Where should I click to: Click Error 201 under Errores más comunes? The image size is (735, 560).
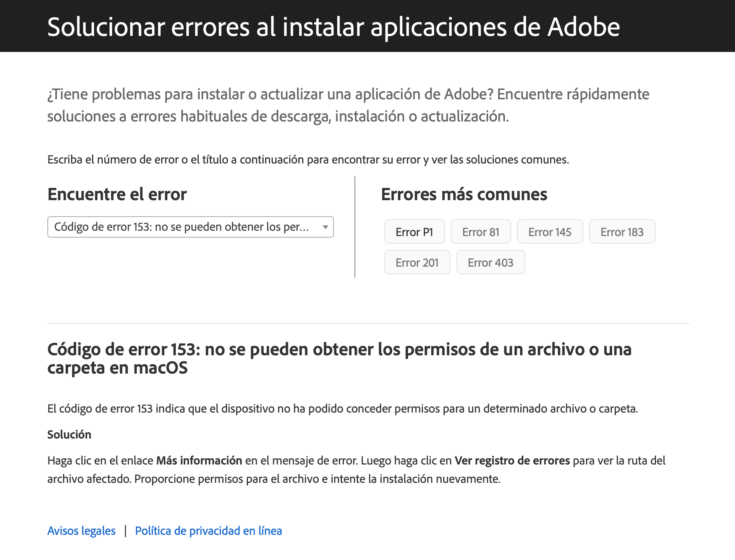click(x=417, y=262)
